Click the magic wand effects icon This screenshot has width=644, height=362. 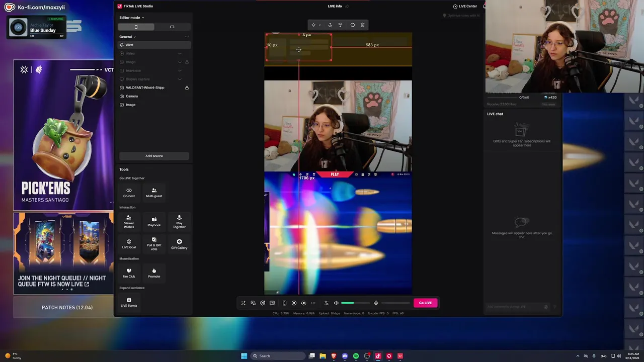pos(243,303)
